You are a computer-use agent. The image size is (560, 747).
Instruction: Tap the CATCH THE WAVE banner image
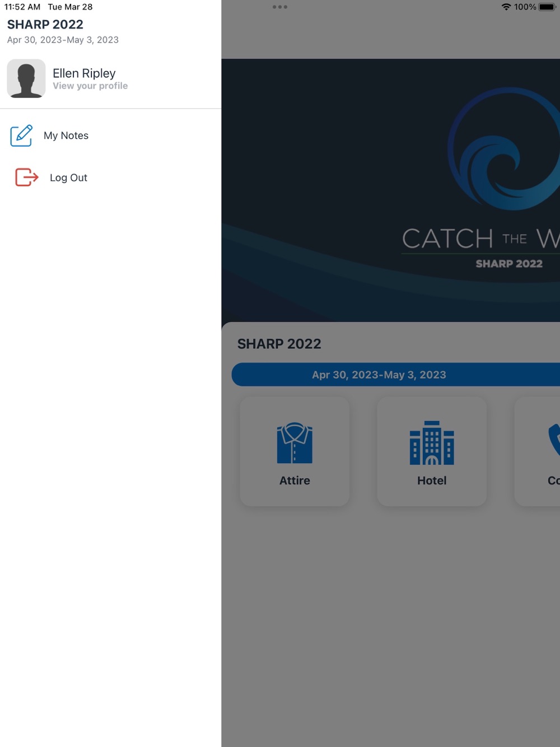391,190
